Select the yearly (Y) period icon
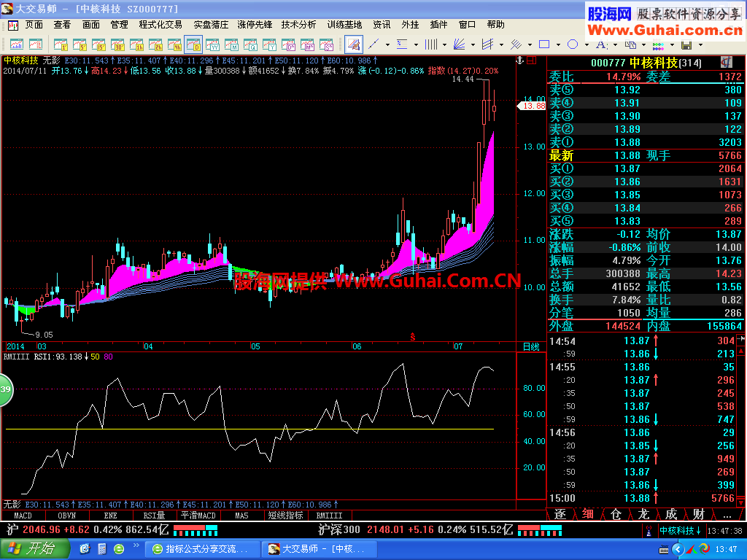747x560 pixels. tap(270, 44)
